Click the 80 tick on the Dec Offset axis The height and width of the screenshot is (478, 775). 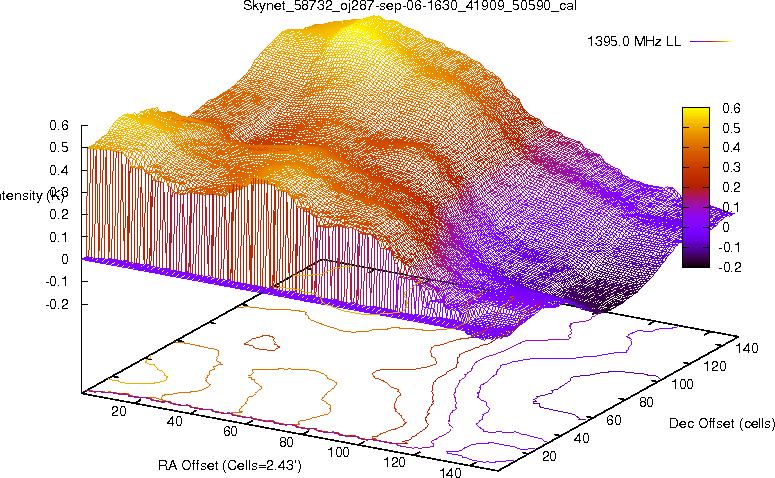point(646,402)
